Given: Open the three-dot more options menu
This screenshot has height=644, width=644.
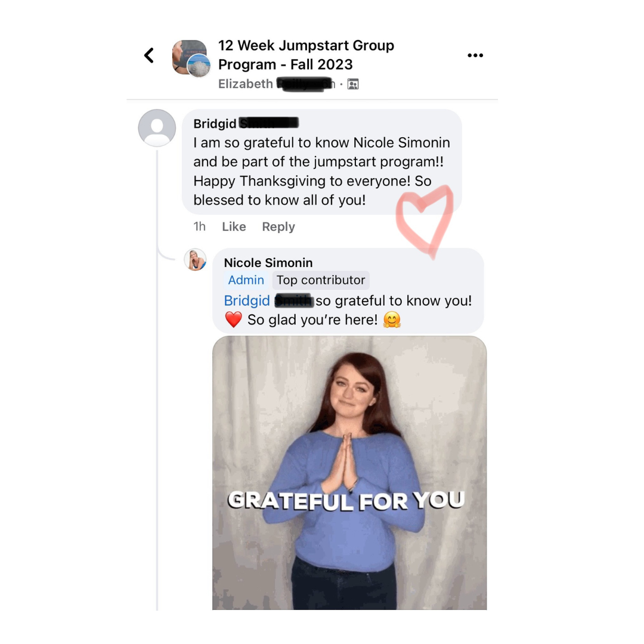Looking at the screenshot, I should (475, 55).
